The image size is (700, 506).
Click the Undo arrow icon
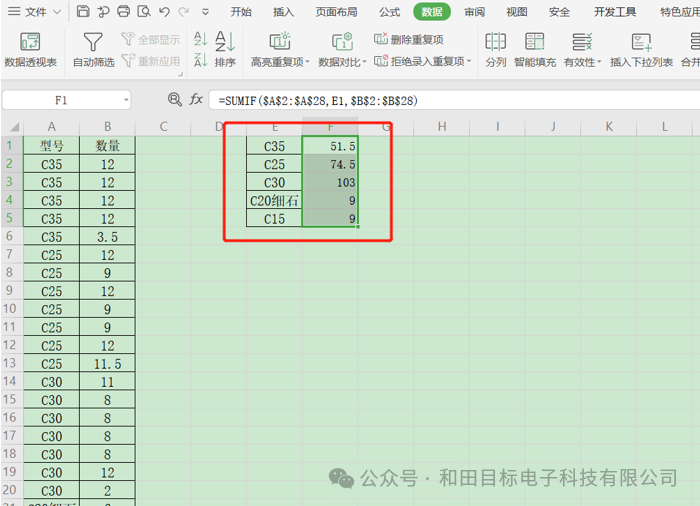tap(164, 11)
